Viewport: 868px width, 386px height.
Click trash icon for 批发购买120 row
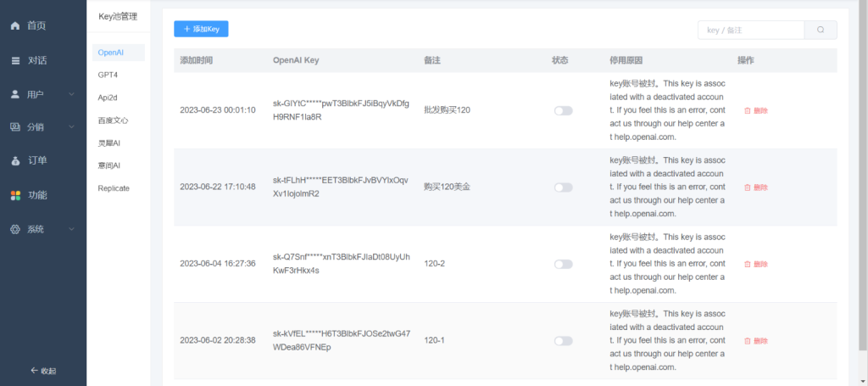click(748, 110)
